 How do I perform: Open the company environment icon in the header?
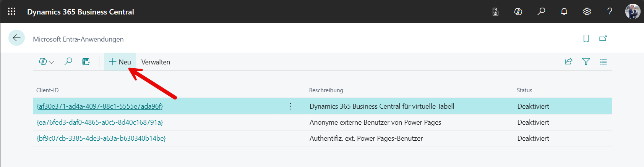pyautogui.click(x=495, y=12)
